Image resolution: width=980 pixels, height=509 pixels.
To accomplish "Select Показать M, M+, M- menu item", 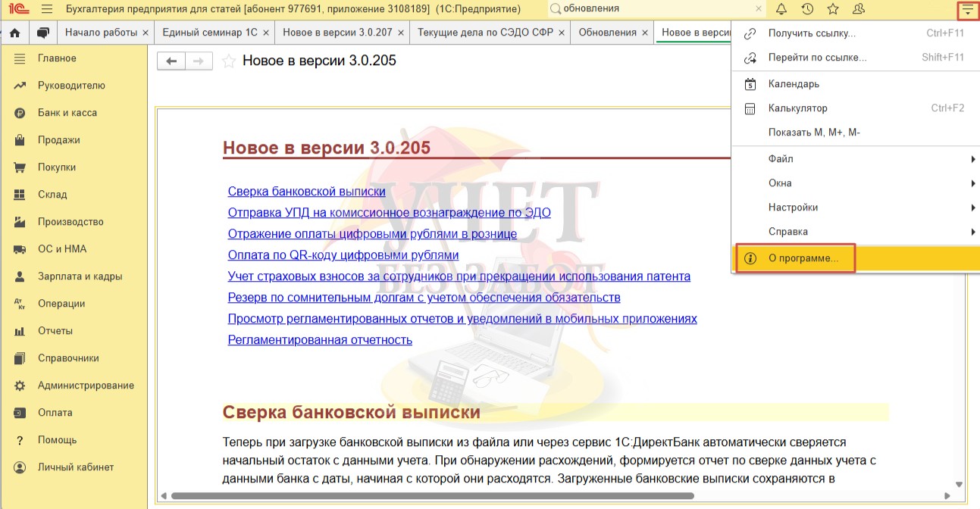I will pos(856,133).
